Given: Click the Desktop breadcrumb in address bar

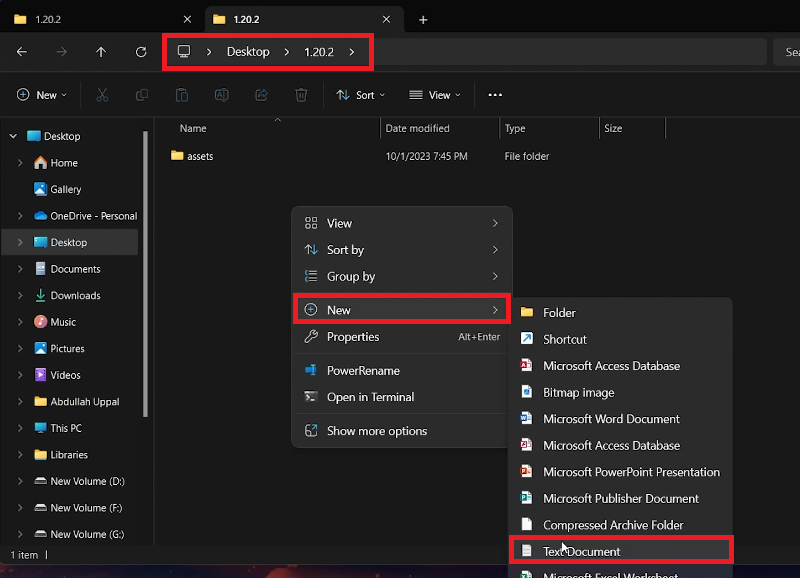Looking at the screenshot, I should (x=248, y=52).
